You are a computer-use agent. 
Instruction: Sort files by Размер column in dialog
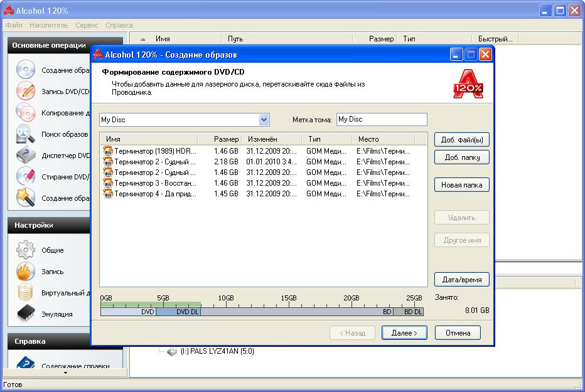tap(220, 139)
